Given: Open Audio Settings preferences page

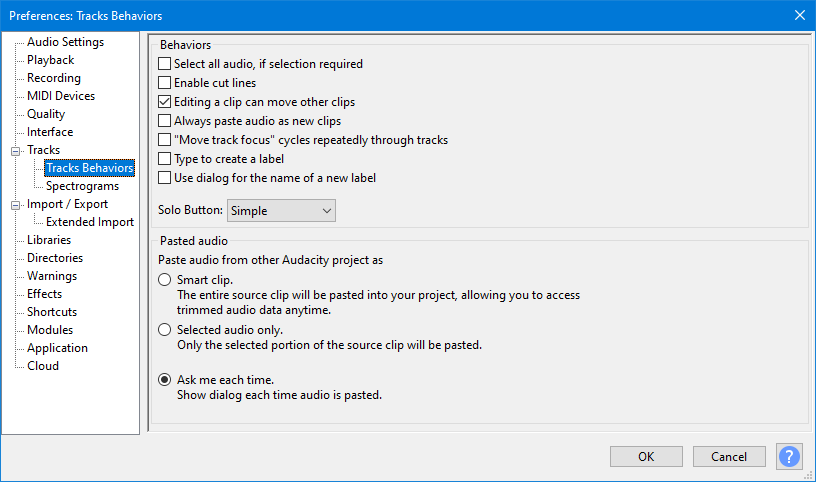Looking at the screenshot, I should point(66,42).
